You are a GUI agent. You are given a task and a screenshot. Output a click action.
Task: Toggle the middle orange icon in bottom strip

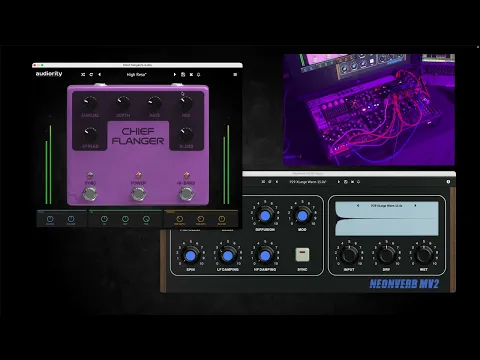(201, 219)
